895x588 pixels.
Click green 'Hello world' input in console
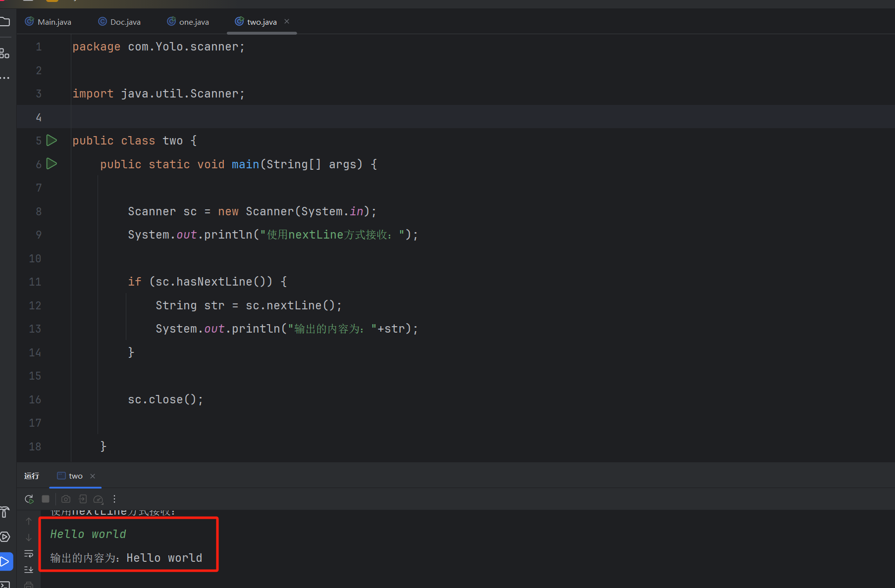pos(88,534)
